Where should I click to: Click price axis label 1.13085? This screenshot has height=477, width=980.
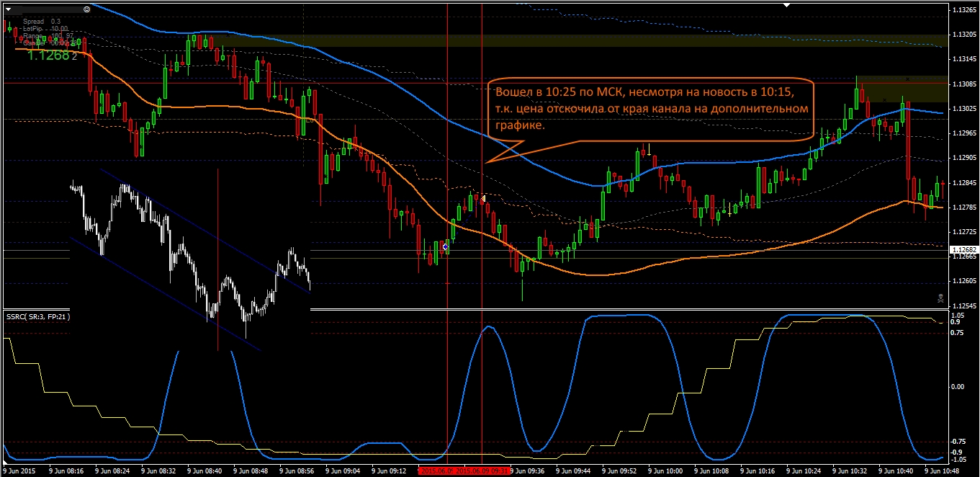coord(963,84)
